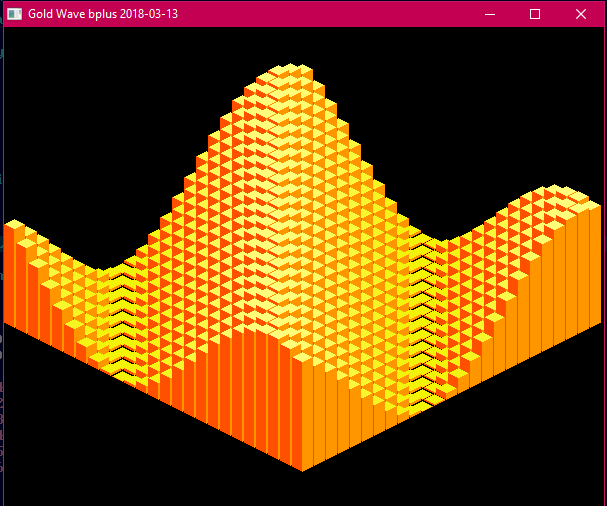Maximize the Gold Wave window
The image size is (607, 506).
(x=535, y=14)
